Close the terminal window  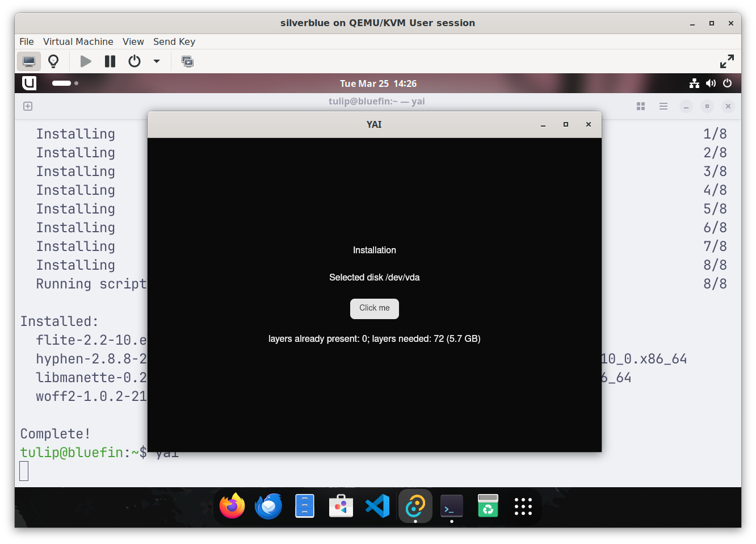tap(728, 106)
